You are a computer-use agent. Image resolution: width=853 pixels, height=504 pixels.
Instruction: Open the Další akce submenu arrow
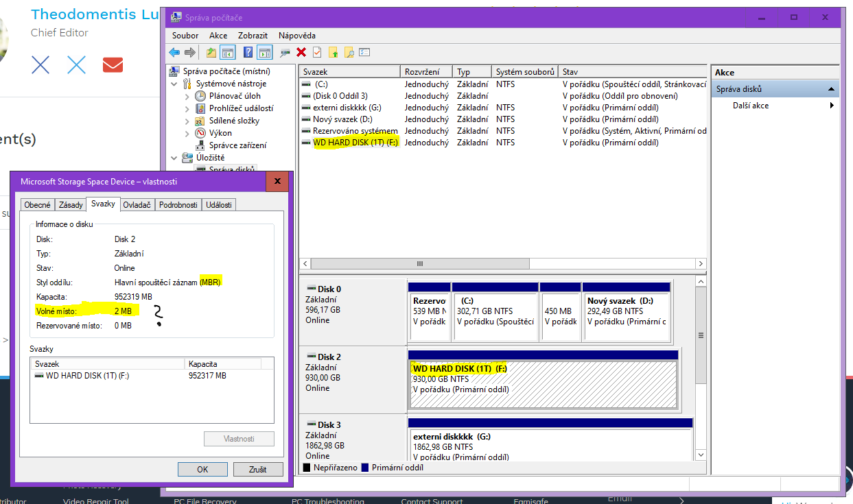click(832, 106)
